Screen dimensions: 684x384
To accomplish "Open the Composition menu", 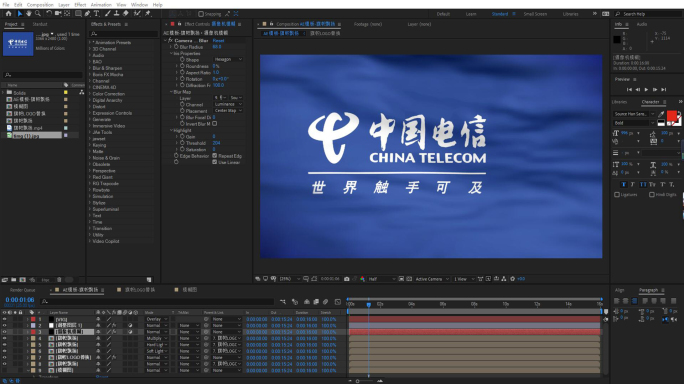I will [40, 5].
